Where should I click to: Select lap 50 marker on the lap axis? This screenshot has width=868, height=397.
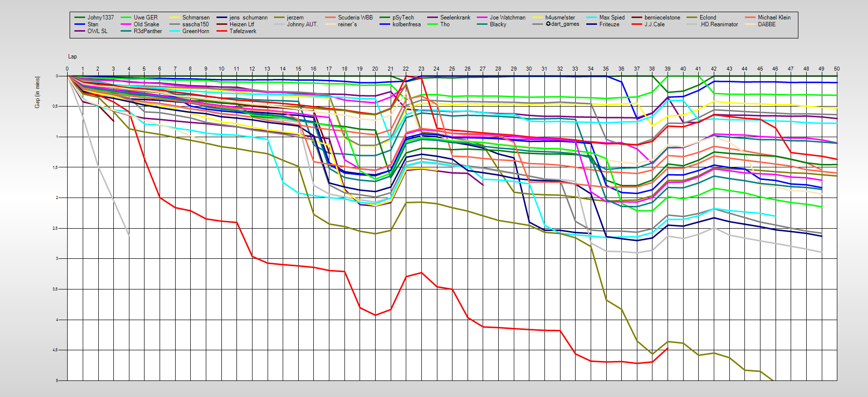pos(836,69)
